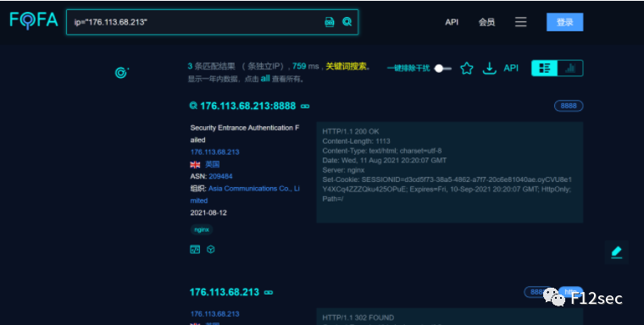Click the floating edit feedback pencil button
This screenshot has width=644, height=325.
pyautogui.click(x=617, y=252)
